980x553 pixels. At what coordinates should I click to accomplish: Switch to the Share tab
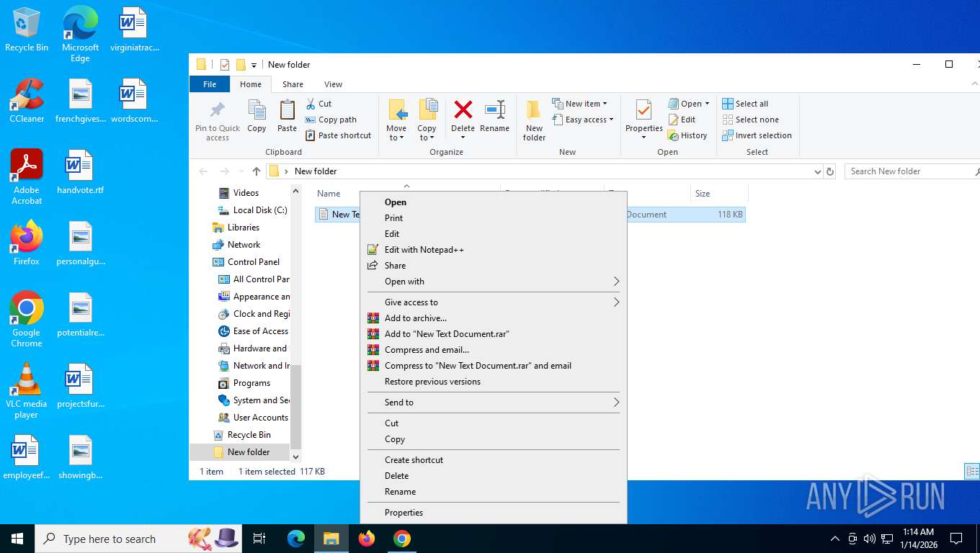(293, 84)
